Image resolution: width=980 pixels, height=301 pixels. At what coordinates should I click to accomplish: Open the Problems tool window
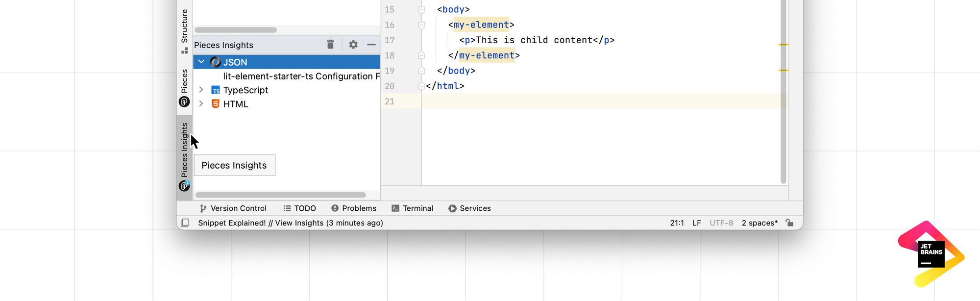pos(354,208)
